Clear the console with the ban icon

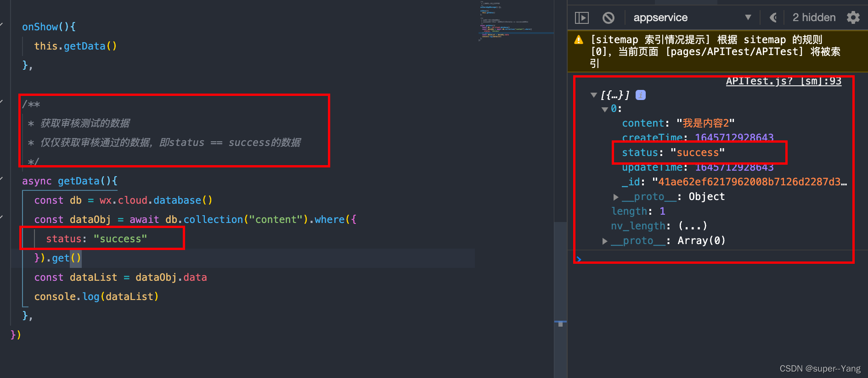click(609, 18)
